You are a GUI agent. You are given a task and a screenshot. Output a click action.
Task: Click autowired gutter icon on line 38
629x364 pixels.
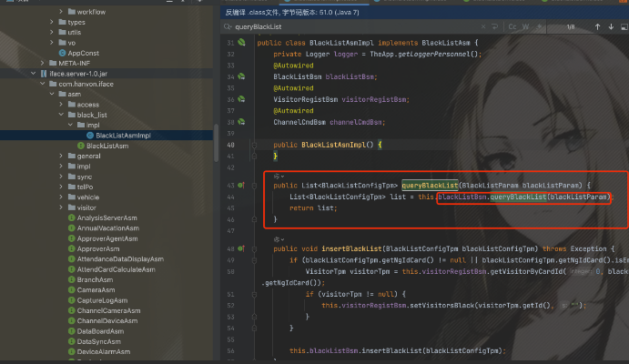[241, 121]
